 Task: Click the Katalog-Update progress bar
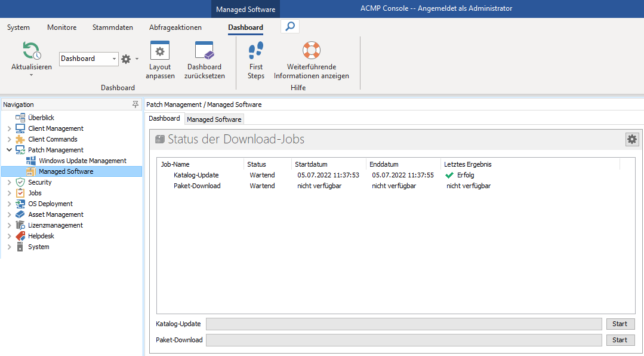click(x=403, y=323)
